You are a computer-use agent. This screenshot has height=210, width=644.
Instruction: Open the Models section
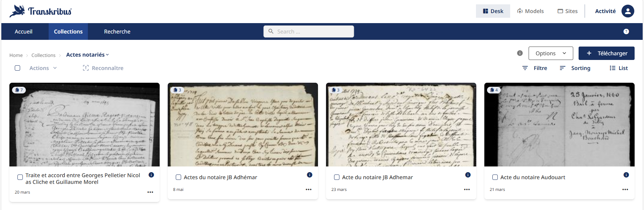pyautogui.click(x=530, y=11)
